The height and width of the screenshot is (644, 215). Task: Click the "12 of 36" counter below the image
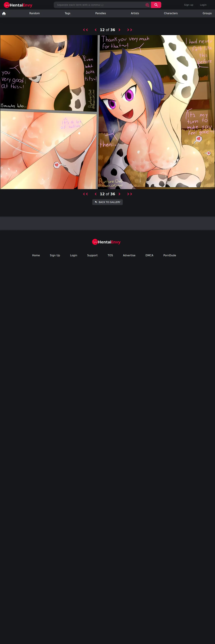click(x=107, y=194)
